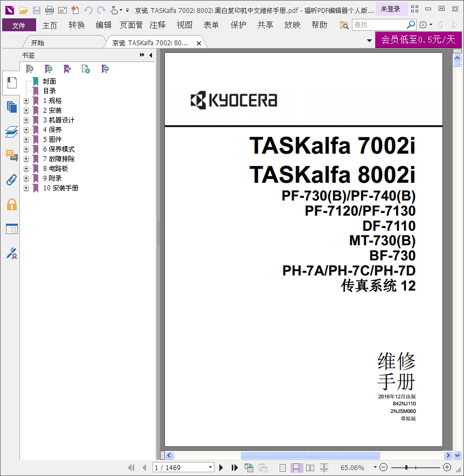Expand the 10 安装手册 bookmark

[26, 188]
